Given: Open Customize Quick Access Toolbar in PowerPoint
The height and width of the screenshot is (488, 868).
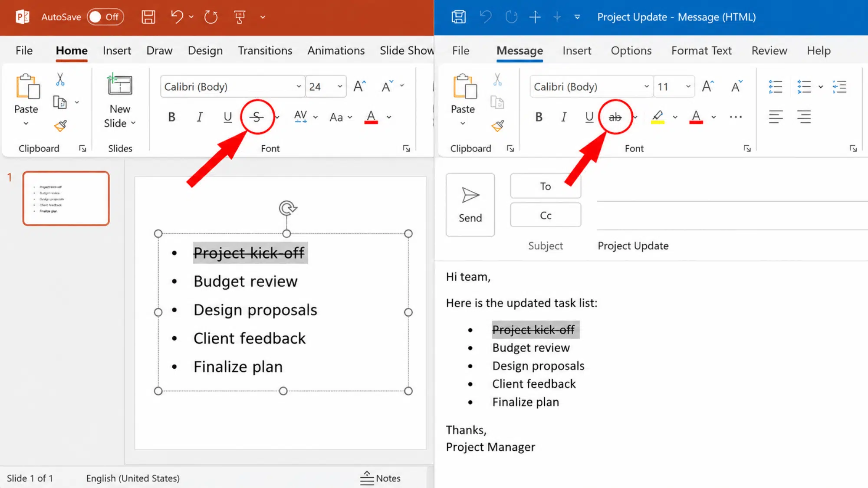Looking at the screenshot, I should click(263, 17).
